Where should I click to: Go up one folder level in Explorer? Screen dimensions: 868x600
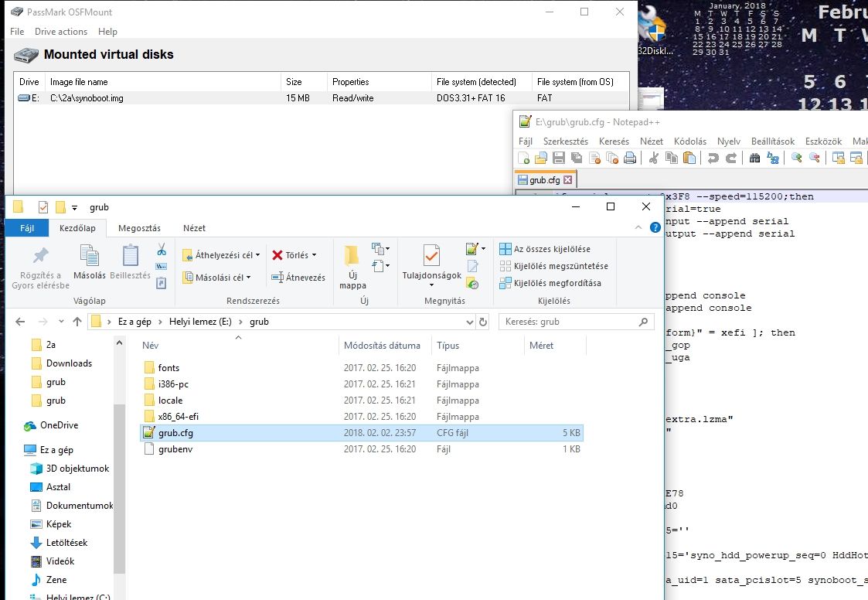click(x=77, y=322)
